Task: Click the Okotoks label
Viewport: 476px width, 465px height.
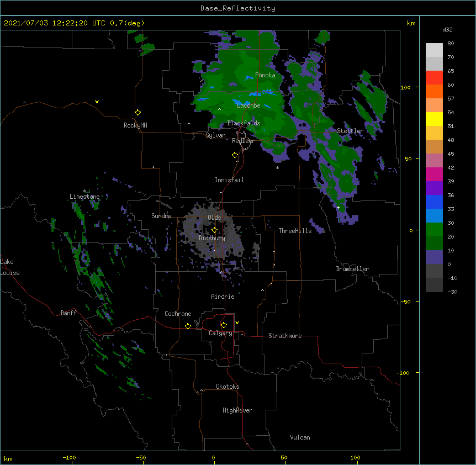Action: [228, 387]
